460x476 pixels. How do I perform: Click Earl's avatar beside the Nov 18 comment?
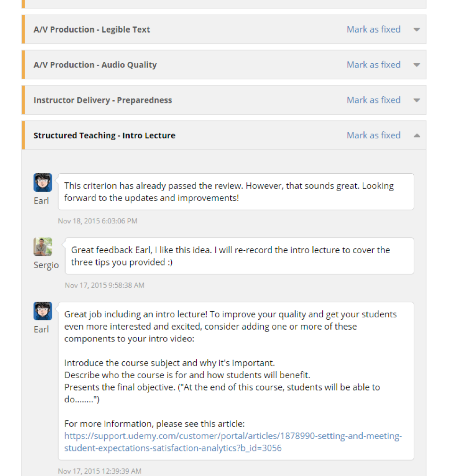coord(42,182)
